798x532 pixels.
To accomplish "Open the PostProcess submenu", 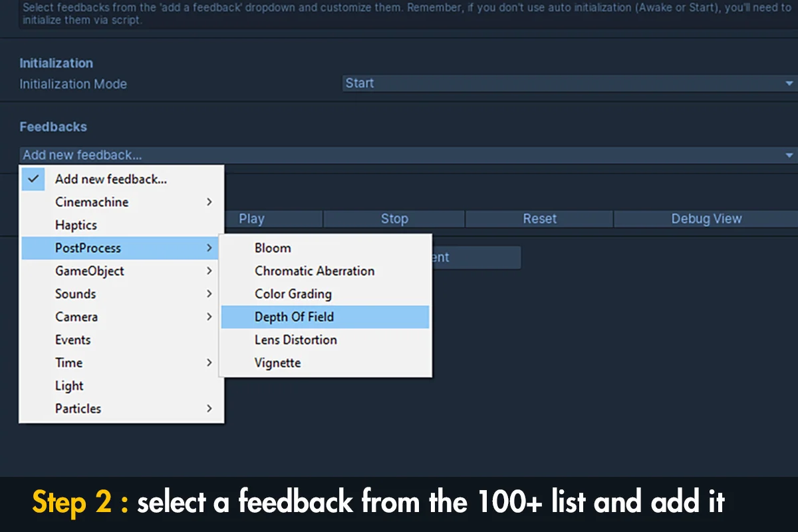I will (x=88, y=248).
